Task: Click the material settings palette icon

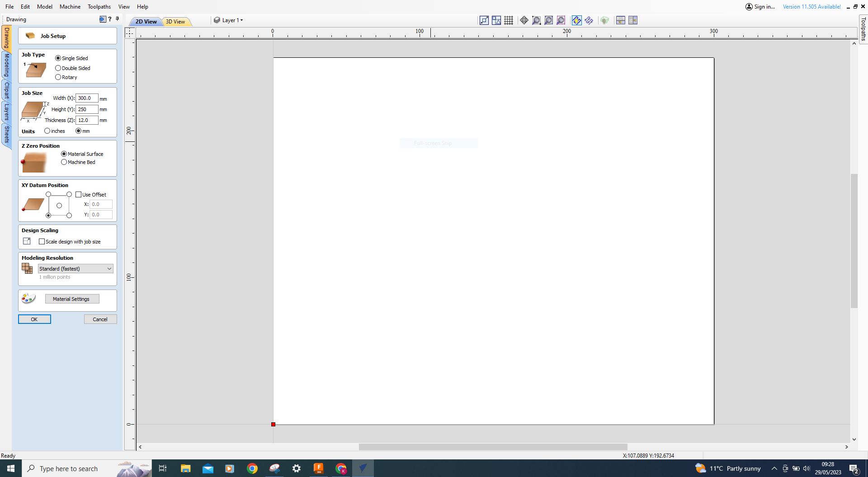Action: [x=28, y=298]
